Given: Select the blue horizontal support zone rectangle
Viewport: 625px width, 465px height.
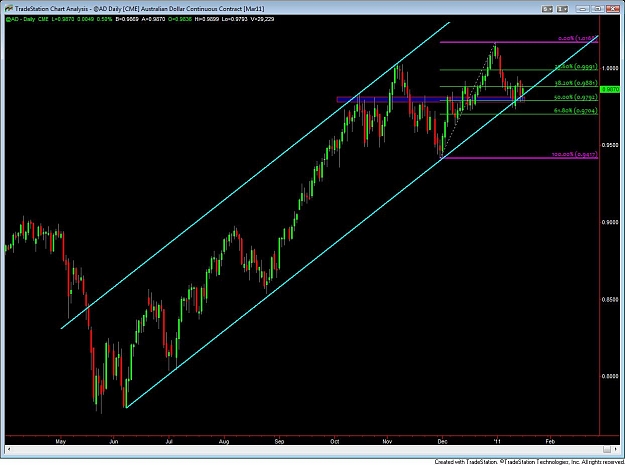Looking at the screenshot, I should click(x=430, y=100).
